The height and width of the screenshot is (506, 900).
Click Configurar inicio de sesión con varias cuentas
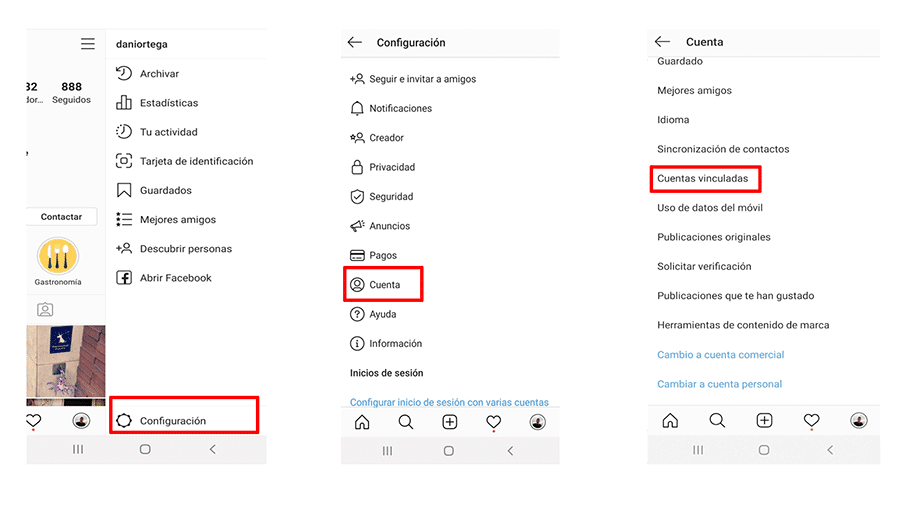coord(449,402)
